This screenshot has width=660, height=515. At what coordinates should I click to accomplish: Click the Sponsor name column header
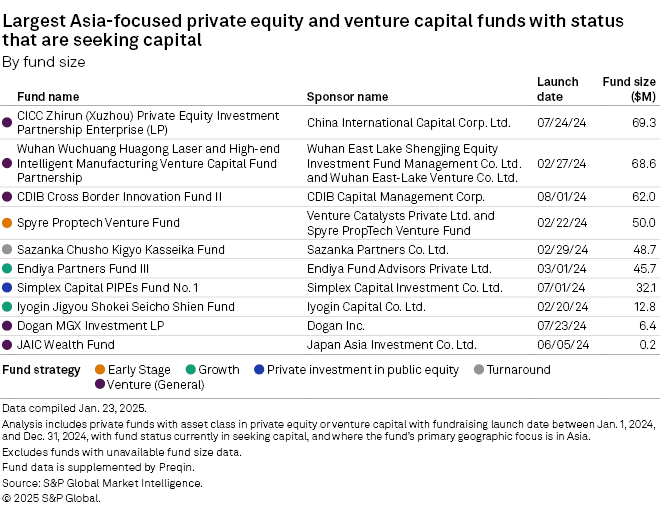point(347,97)
